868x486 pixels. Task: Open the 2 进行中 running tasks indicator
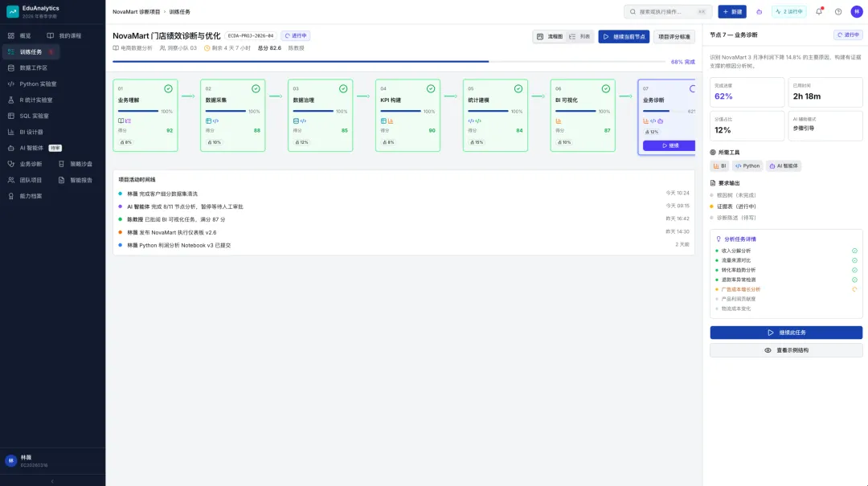(x=789, y=11)
